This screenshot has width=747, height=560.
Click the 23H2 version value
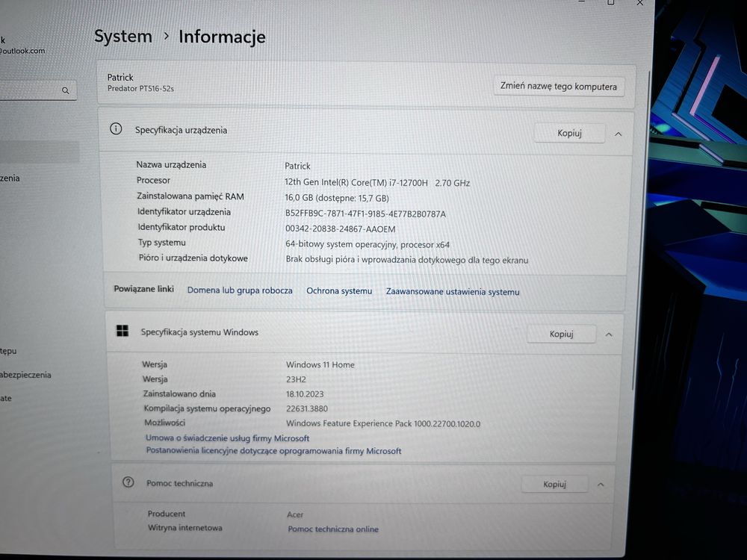point(296,379)
